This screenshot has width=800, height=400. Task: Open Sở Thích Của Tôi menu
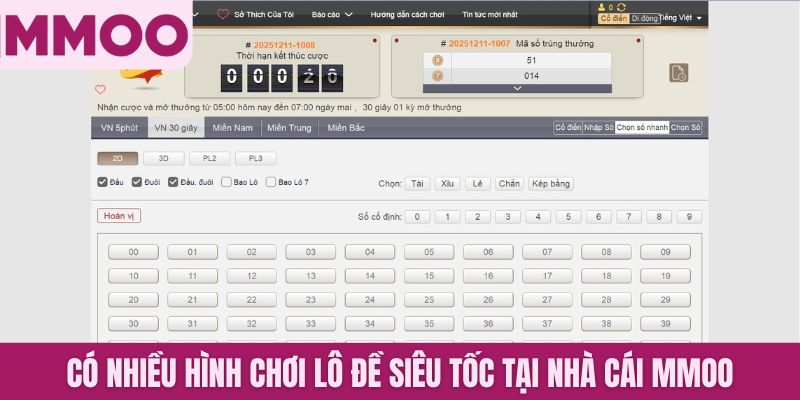coord(264,15)
